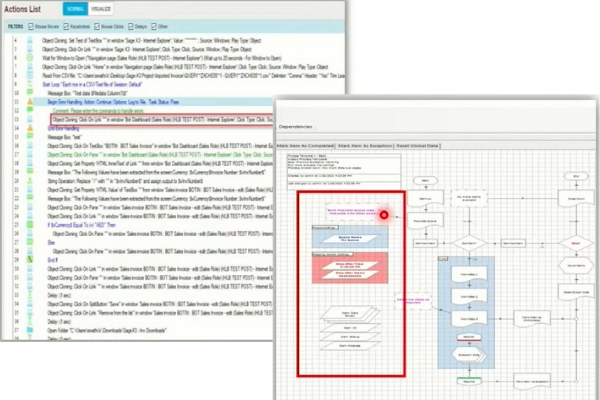Viewport: 600px width, 400px height.
Task: Switch Actions List to Normal view
Action: pos(75,9)
